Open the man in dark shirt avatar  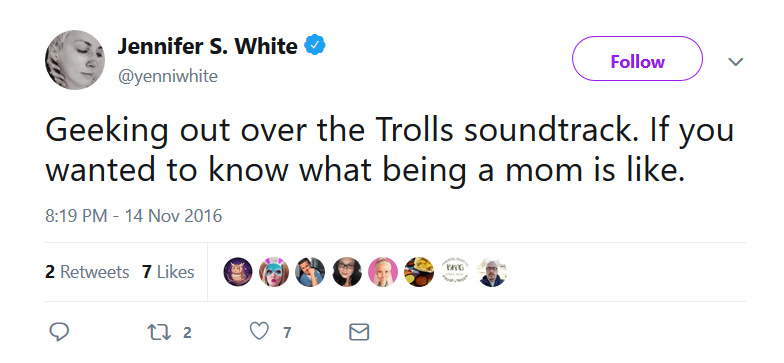[x=310, y=272]
